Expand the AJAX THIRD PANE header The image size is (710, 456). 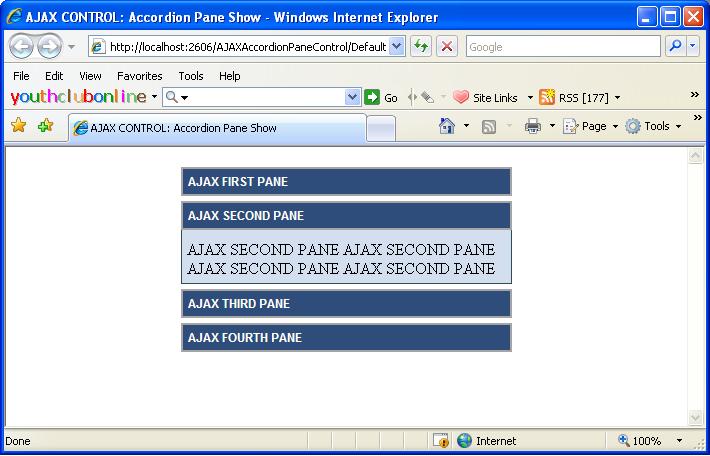tap(346, 303)
